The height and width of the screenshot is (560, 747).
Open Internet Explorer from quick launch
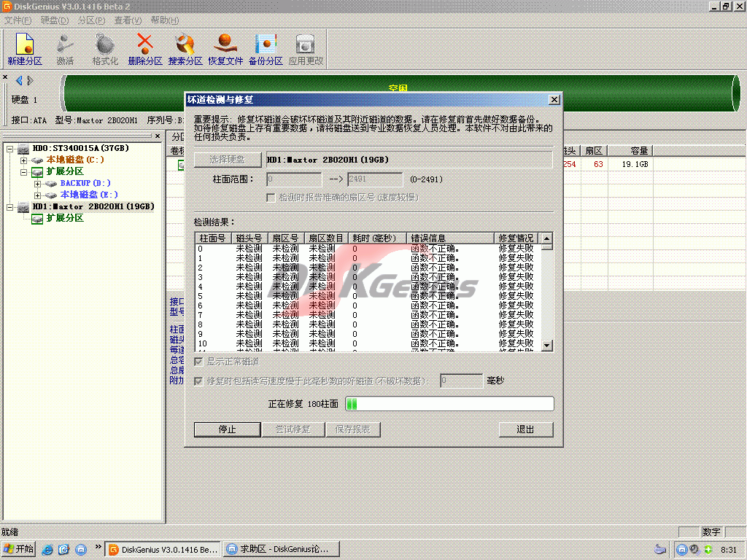coord(47,550)
